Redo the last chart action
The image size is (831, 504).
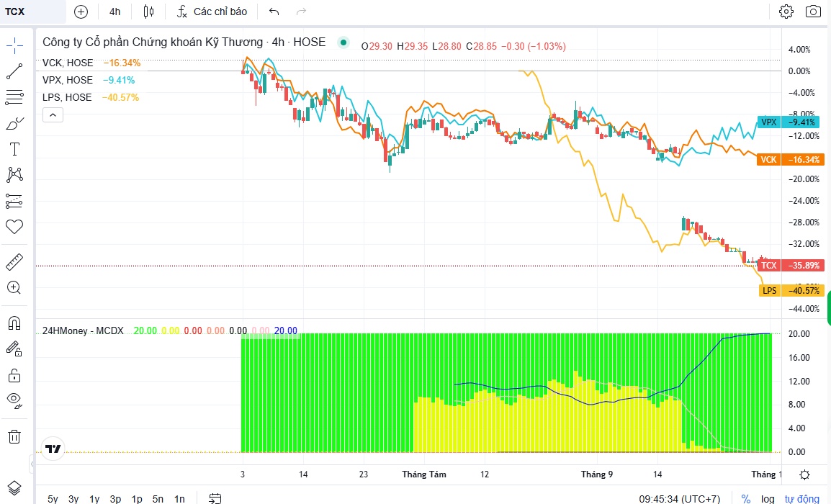301,12
